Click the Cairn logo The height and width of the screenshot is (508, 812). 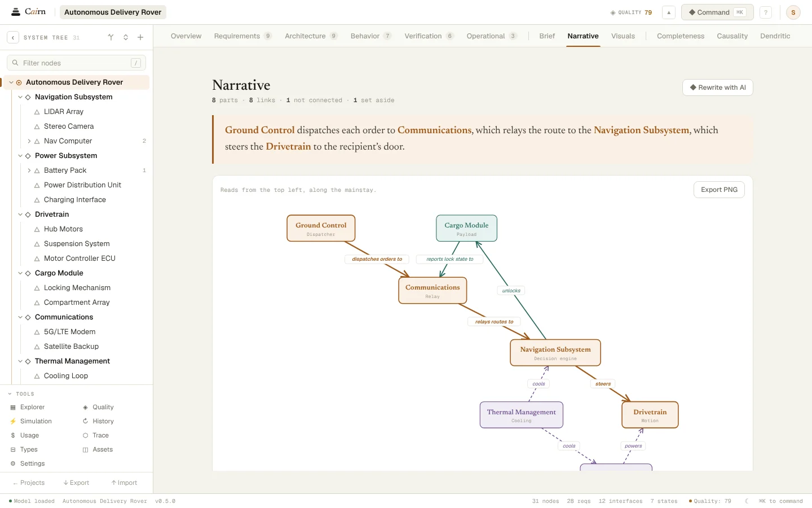[29, 12]
